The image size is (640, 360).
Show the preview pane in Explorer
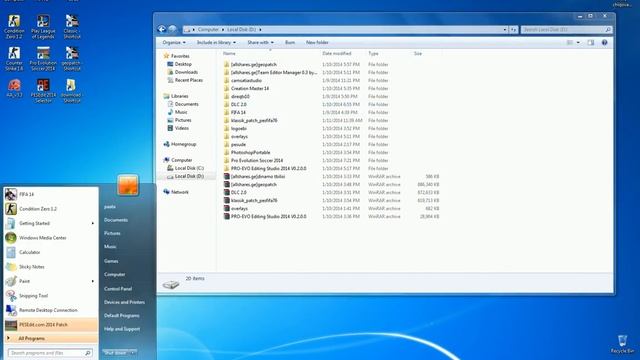coord(591,42)
